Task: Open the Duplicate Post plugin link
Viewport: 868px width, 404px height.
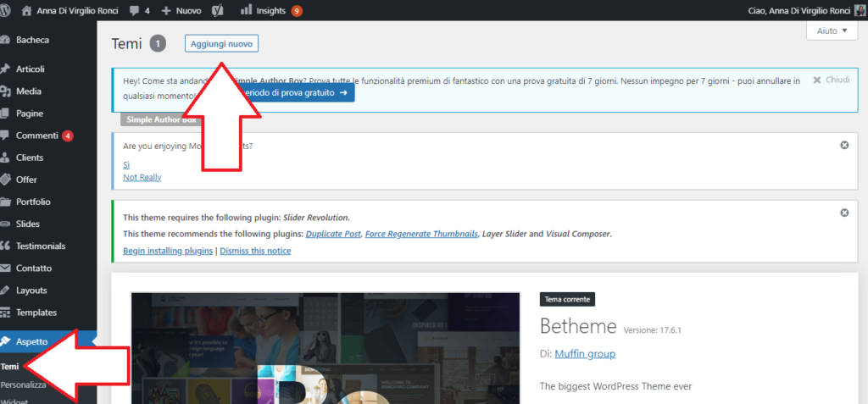Action: pos(334,234)
